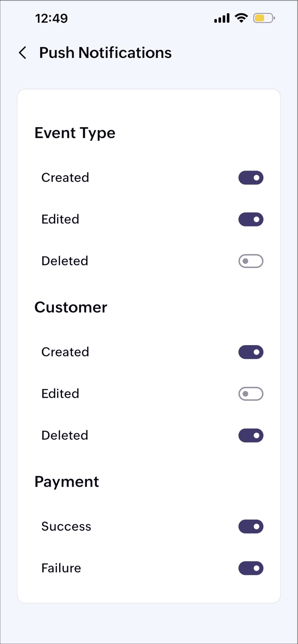Tap the Deleted label under Event Type
The width and height of the screenshot is (298, 644).
pos(65,261)
